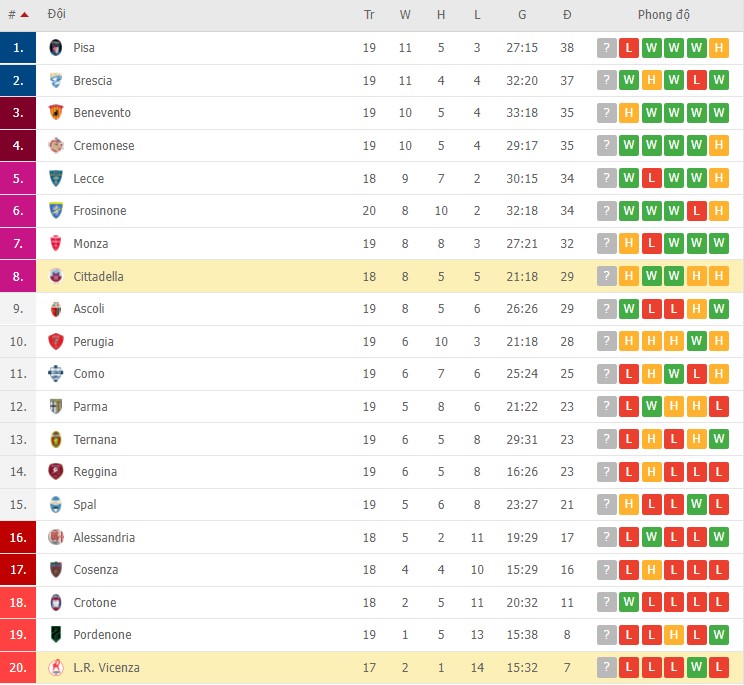Image resolution: width=744 pixels, height=685 pixels.
Task: Click Pordenone's orange H form badge
Action: coord(673,635)
